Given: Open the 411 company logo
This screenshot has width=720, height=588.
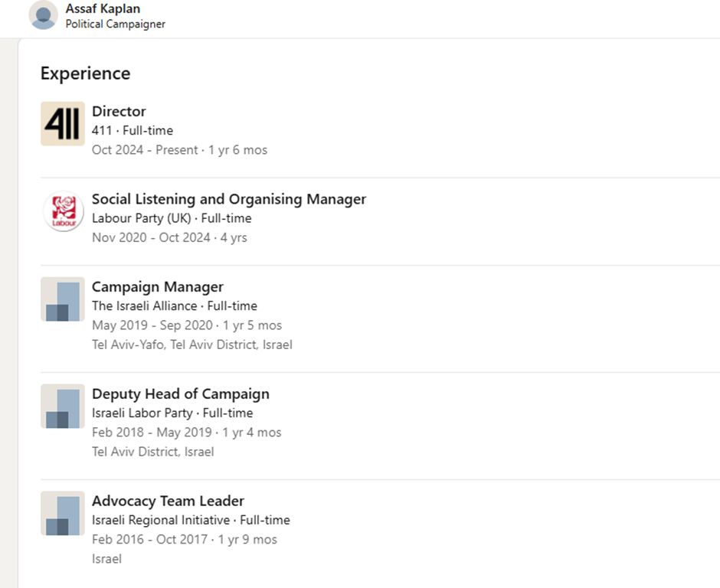Looking at the screenshot, I should 63,123.
